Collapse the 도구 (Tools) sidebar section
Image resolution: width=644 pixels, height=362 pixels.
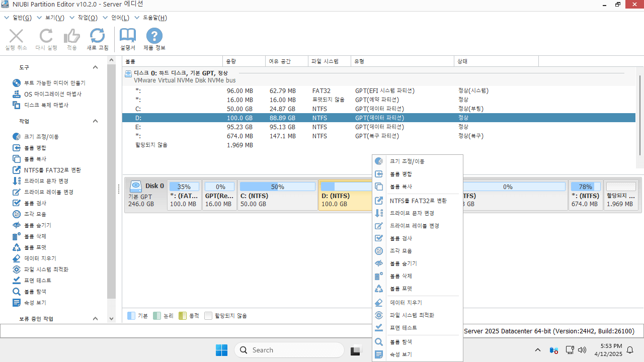pos(96,67)
